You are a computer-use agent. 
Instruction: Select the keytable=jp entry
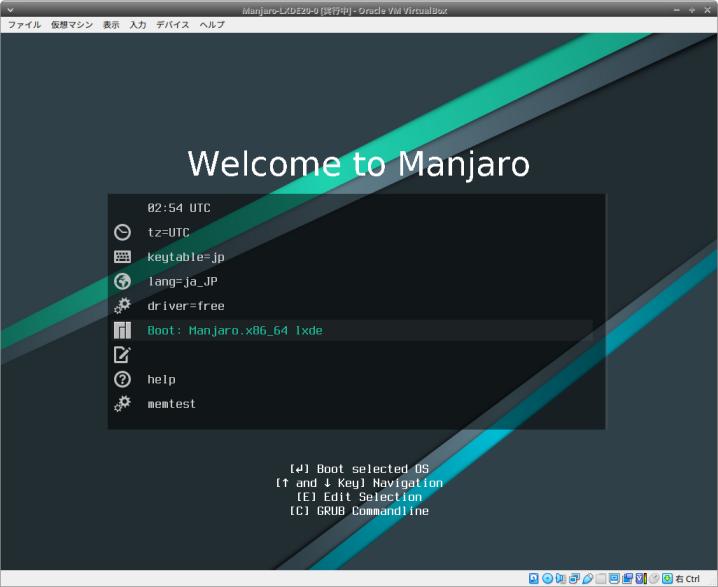point(186,257)
